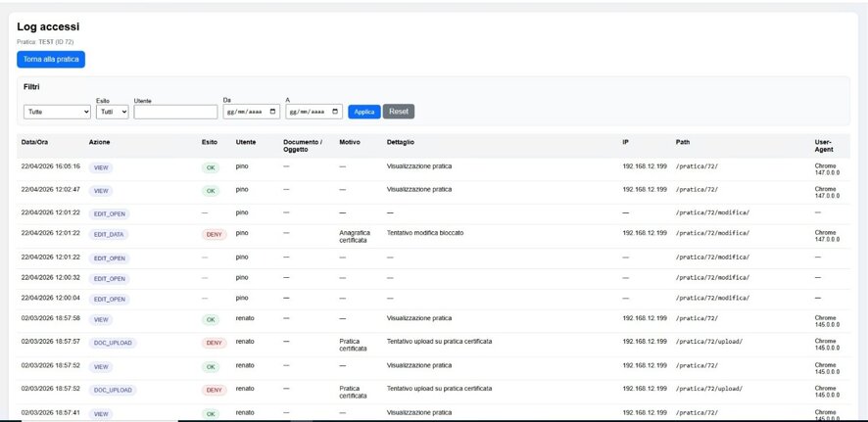Select Pratica certificata in 18:57:57 row
This screenshot has width=868, height=422.
click(354, 345)
